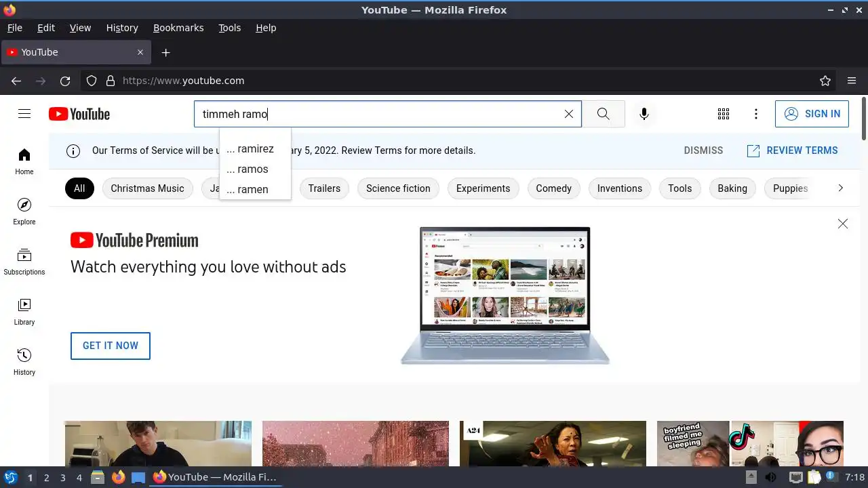Click the info icon on Terms banner

73,150
